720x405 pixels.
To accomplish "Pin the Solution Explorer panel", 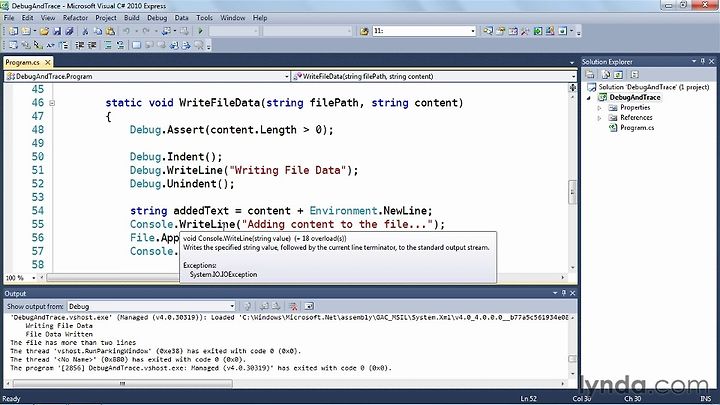I will pyautogui.click(x=703, y=62).
